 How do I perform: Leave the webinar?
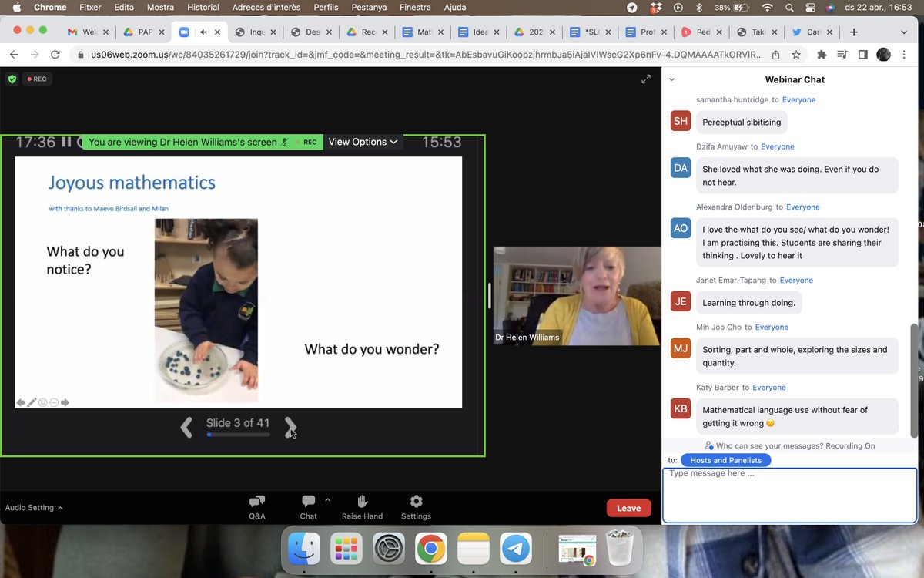point(628,508)
